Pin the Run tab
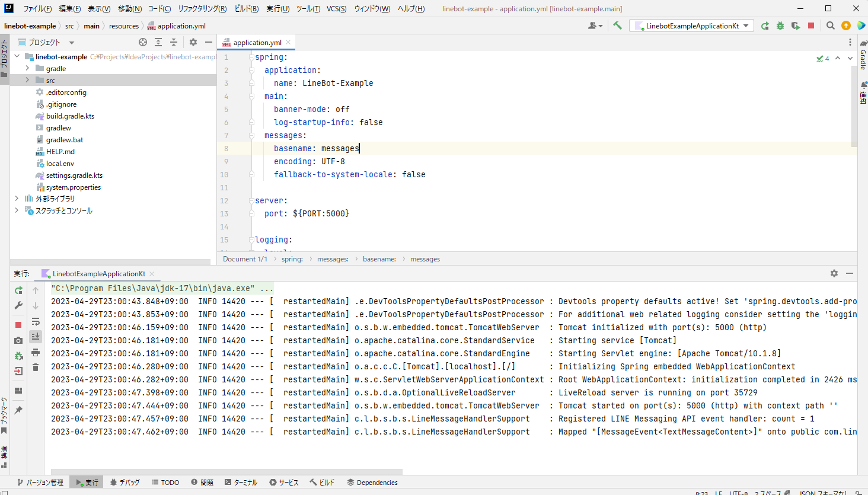The image size is (868, 495). [x=18, y=410]
